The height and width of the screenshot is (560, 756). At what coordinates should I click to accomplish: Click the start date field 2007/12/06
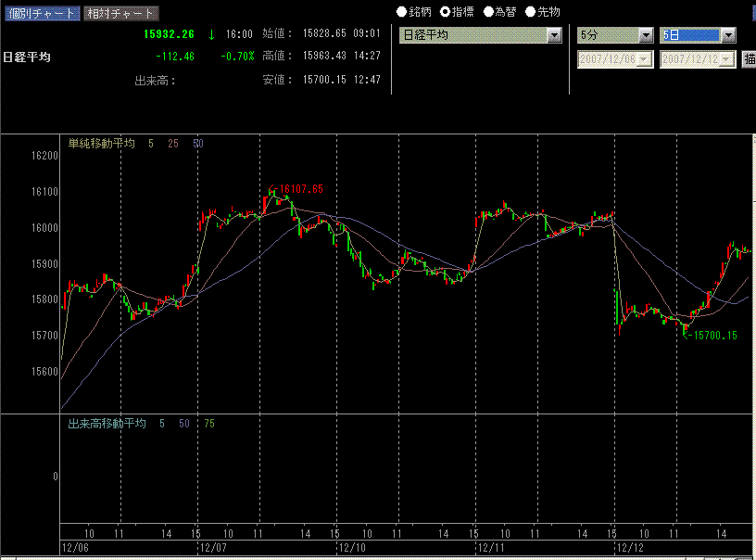click(609, 59)
